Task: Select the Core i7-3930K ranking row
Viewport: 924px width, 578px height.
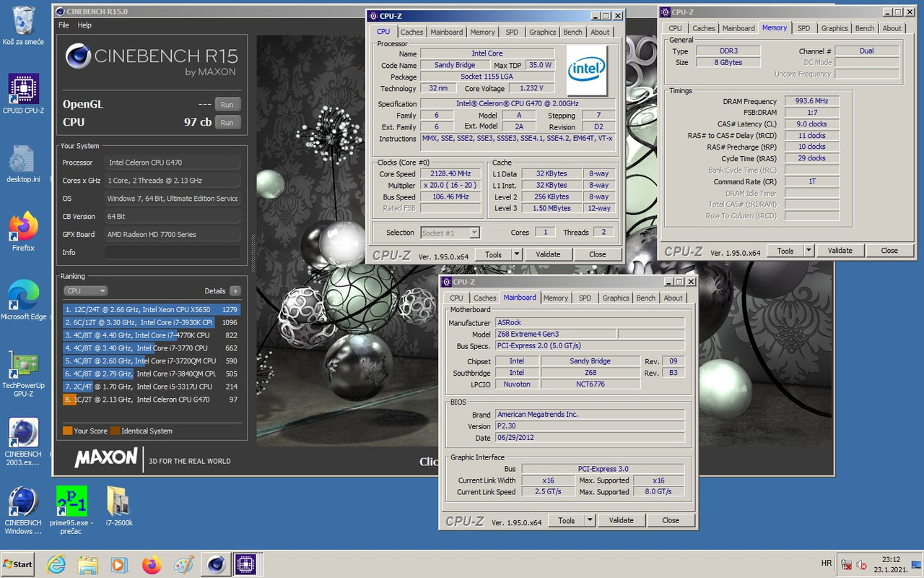Action: click(152, 322)
